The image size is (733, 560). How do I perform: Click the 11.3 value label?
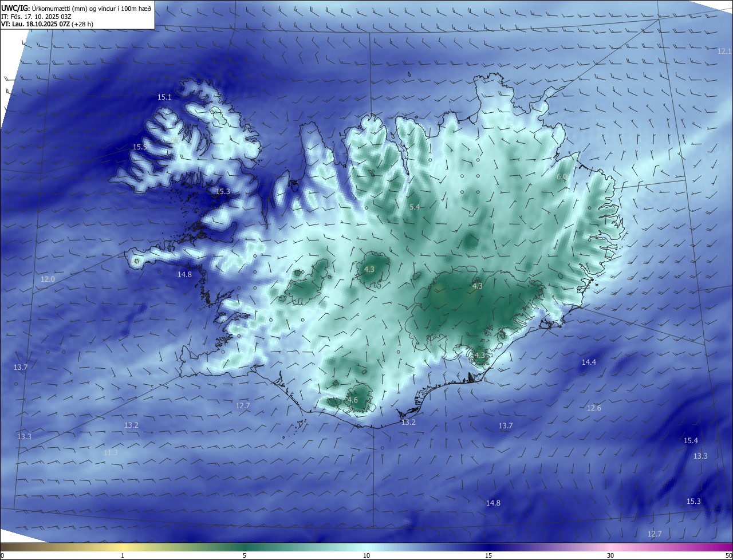coord(111,453)
